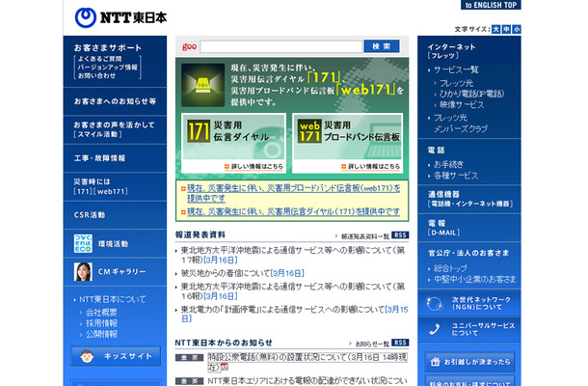This screenshot has height=386, width=588.
Task: Open 東北電力の計画停電 impact press release
Action: (294, 314)
